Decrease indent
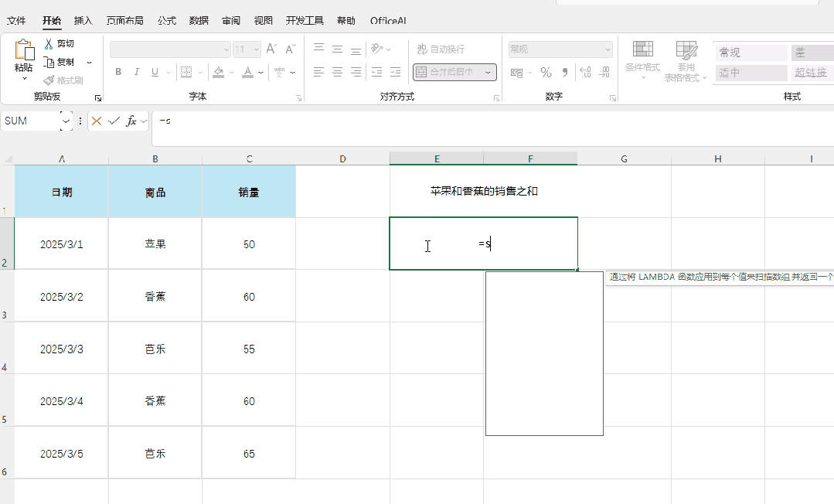Image resolution: width=834 pixels, height=504 pixels. 376,72
